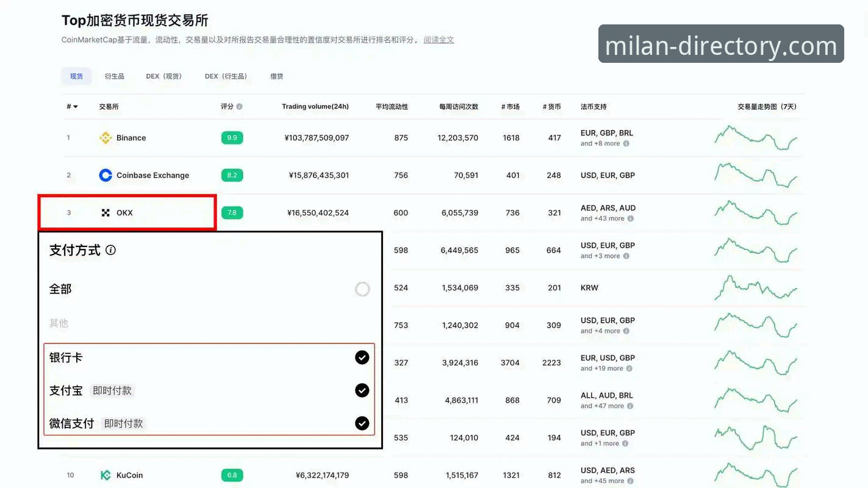This screenshot has height=488, width=868.
Task: Expand 'and +45 more' fiat list for KuCoin
Action: [603, 481]
